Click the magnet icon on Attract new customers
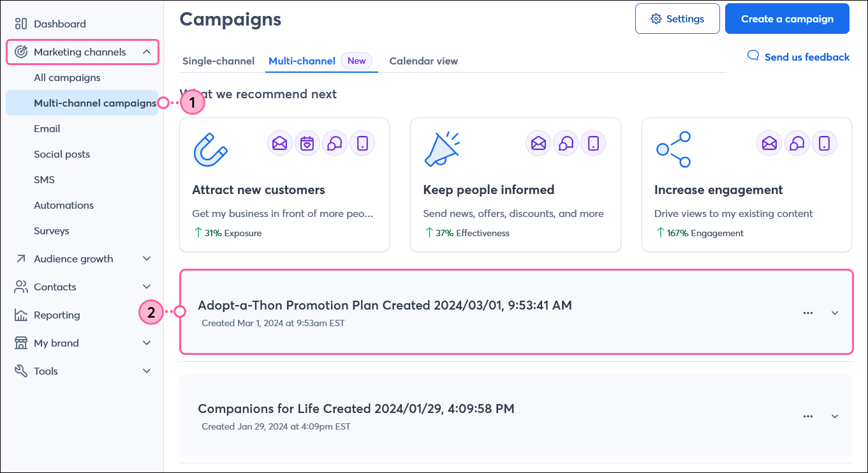This screenshot has width=868, height=473. pyautogui.click(x=210, y=149)
